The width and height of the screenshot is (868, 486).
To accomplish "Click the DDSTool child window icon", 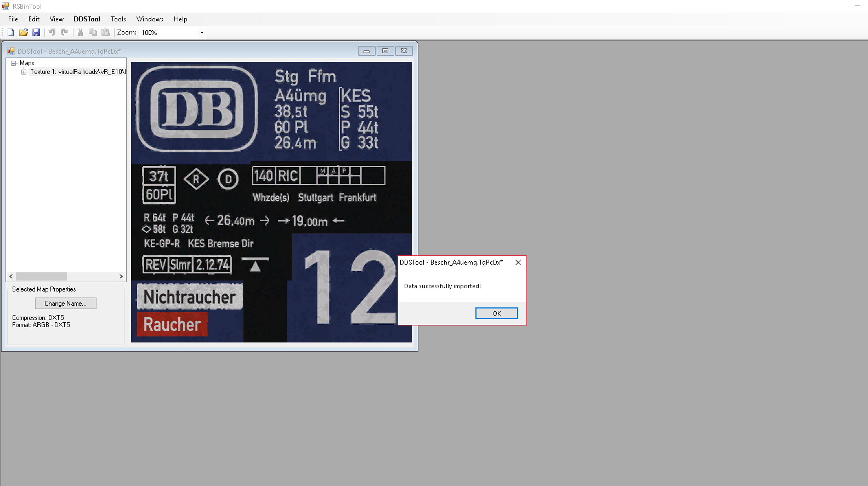I will tap(10, 51).
